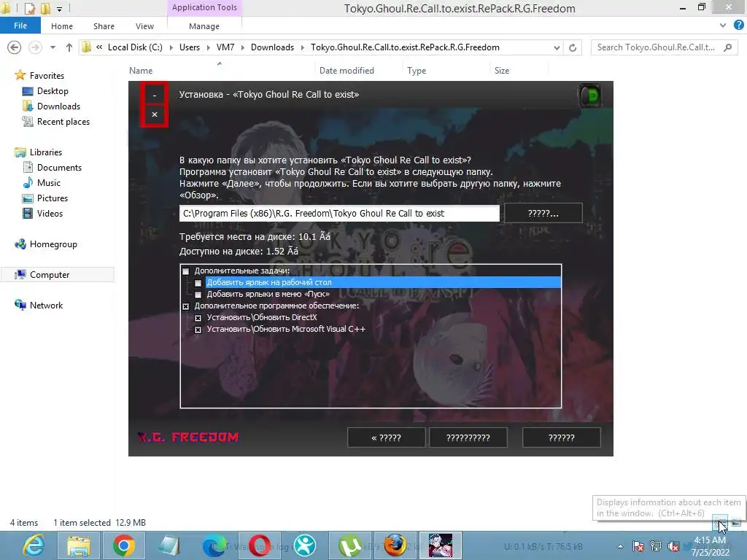Open Downloads in navigation pane
The height and width of the screenshot is (560, 747).
click(58, 106)
